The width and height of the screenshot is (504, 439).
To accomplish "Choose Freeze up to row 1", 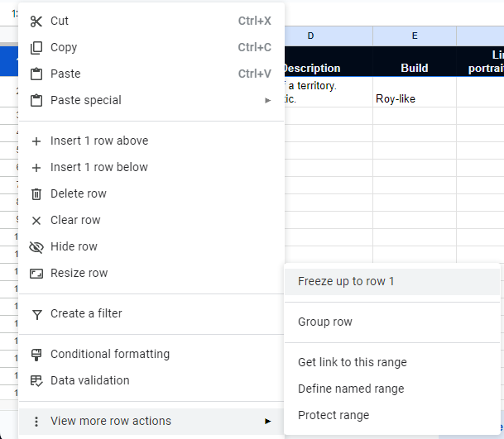I will 346,281.
